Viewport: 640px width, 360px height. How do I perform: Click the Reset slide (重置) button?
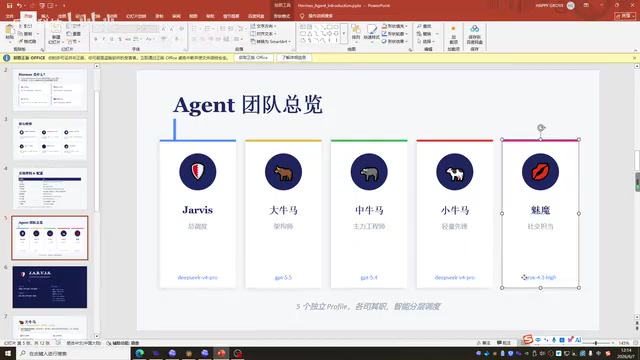[x=73, y=34]
